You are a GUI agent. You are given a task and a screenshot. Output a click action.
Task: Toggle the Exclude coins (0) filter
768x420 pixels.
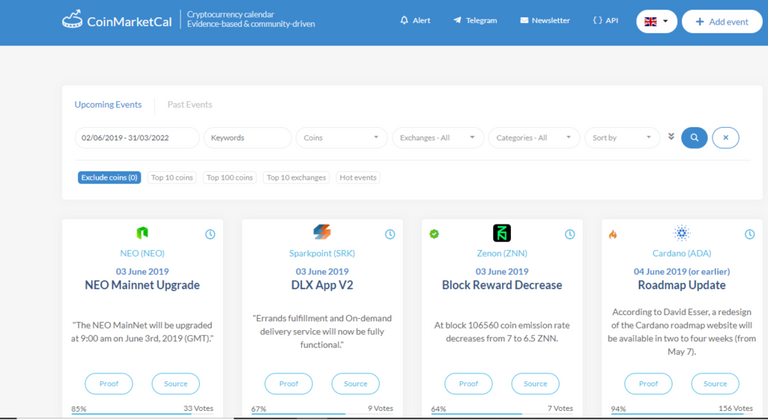(x=109, y=177)
